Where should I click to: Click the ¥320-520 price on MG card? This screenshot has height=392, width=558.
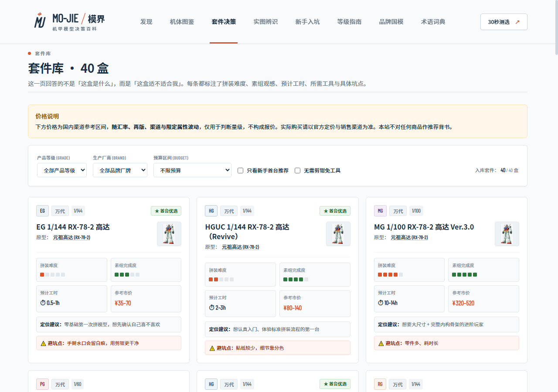(x=463, y=303)
